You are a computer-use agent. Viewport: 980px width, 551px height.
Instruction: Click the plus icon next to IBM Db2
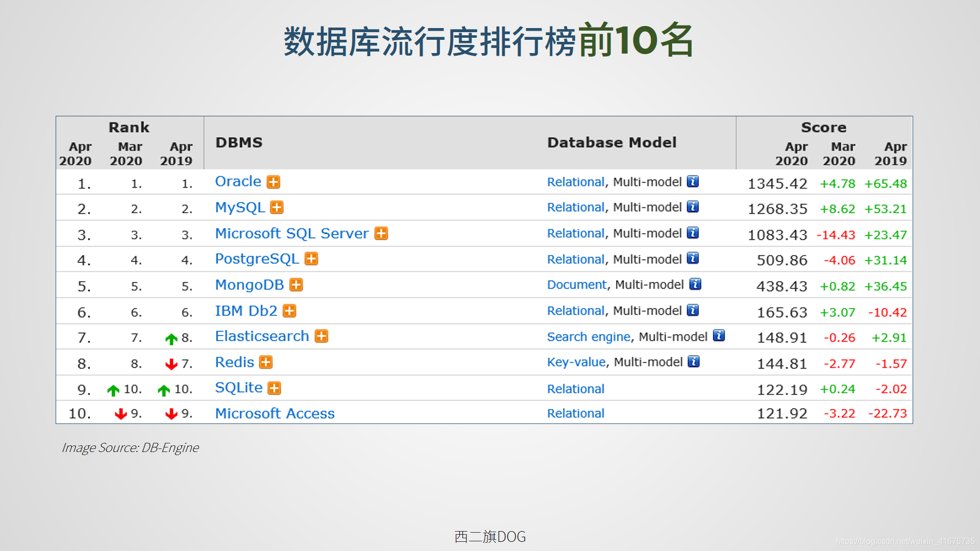(289, 311)
